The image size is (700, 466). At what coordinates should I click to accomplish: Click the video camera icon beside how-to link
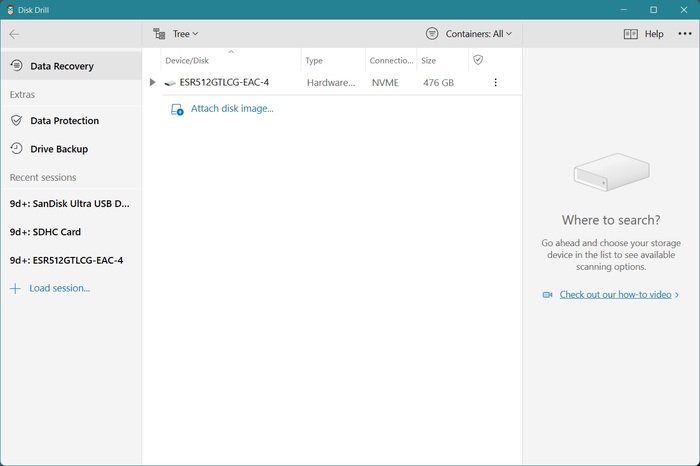547,295
